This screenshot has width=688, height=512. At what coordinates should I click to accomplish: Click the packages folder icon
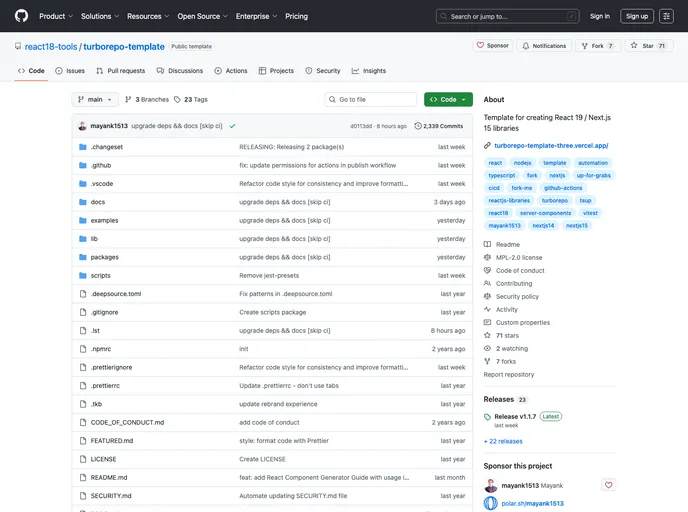click(82, 257)
